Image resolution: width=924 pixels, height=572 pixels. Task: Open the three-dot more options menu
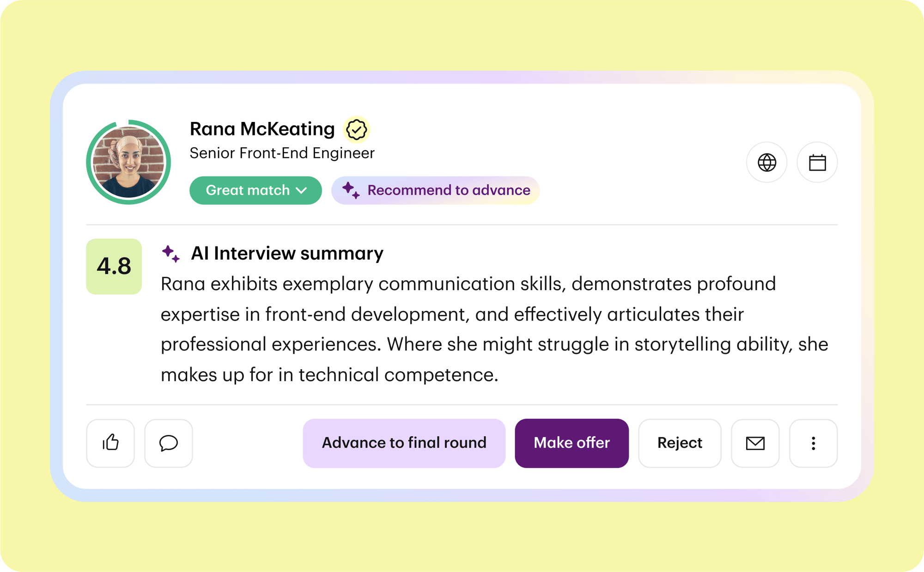813,443
